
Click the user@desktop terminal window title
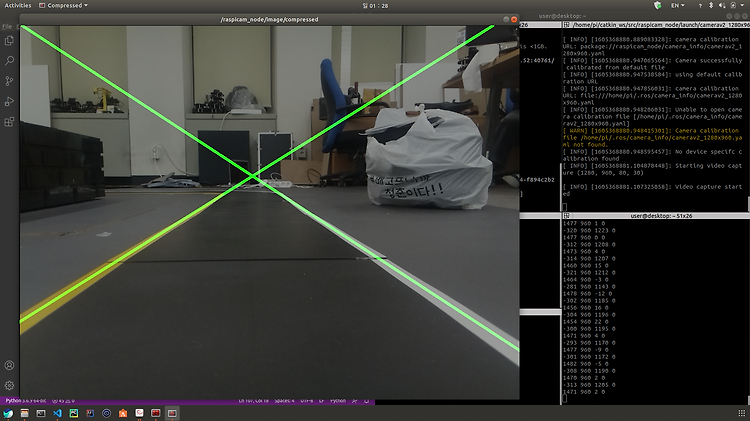(x=562, y=16)
